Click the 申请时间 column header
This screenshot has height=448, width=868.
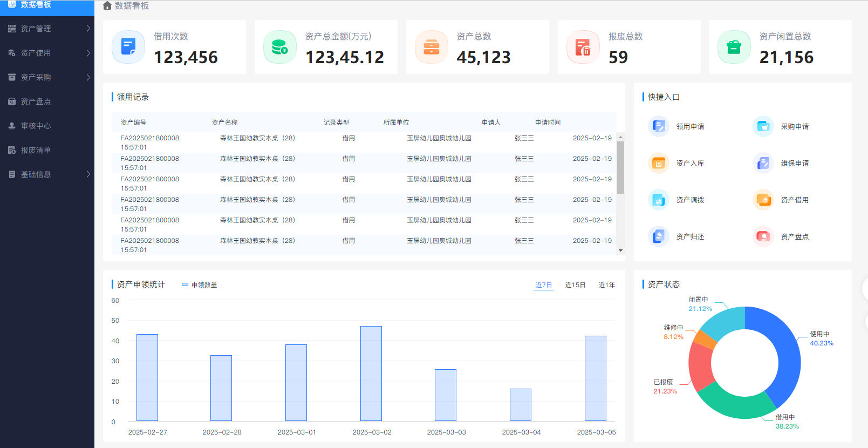coord(548,123)
